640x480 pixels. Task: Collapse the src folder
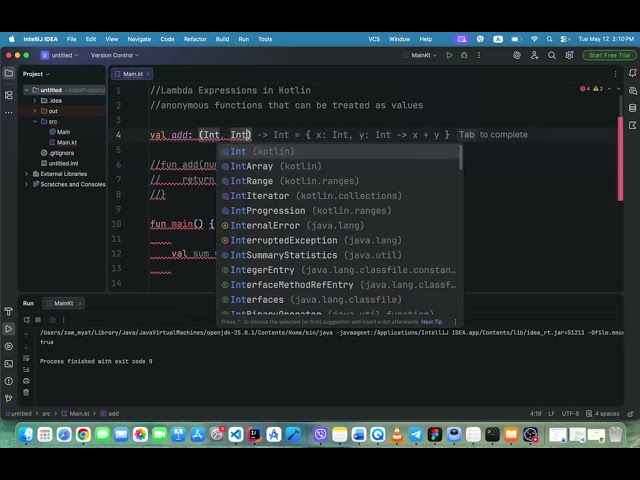[35, 121]
